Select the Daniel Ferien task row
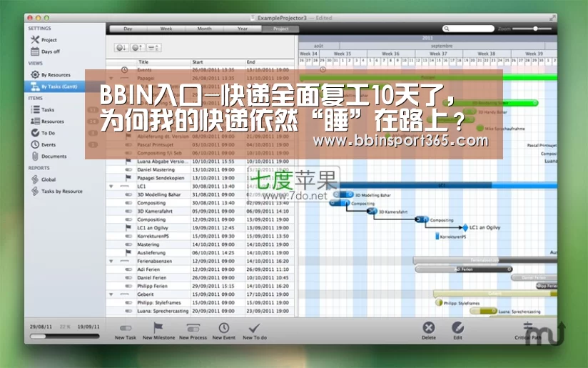The height and width of the screenshot is (368, 588). point(201,277)
